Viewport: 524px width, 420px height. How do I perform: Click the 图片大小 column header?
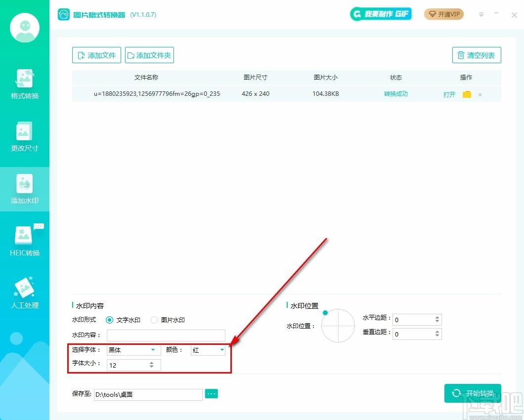[x=325, y=78]
